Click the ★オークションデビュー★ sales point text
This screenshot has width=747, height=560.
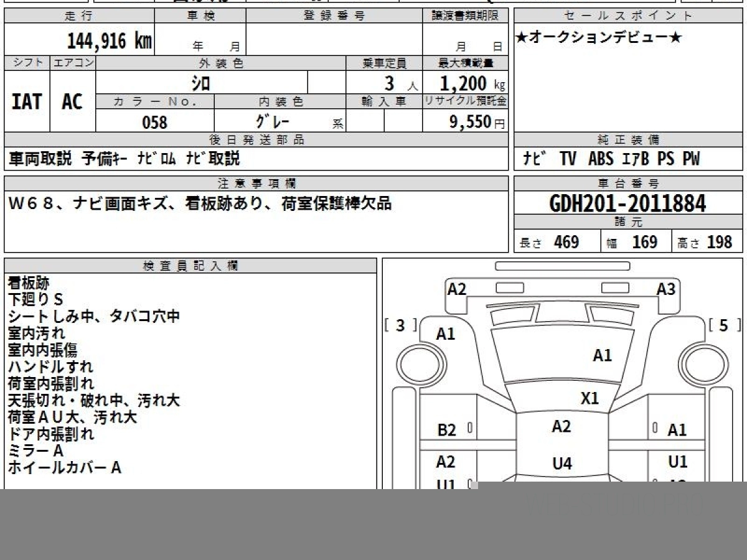click(599, 37)
